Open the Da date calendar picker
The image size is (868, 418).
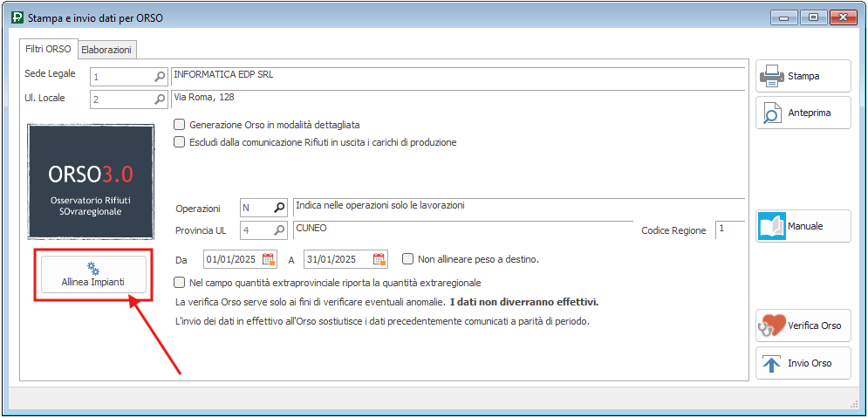click(x=269, y=259)
